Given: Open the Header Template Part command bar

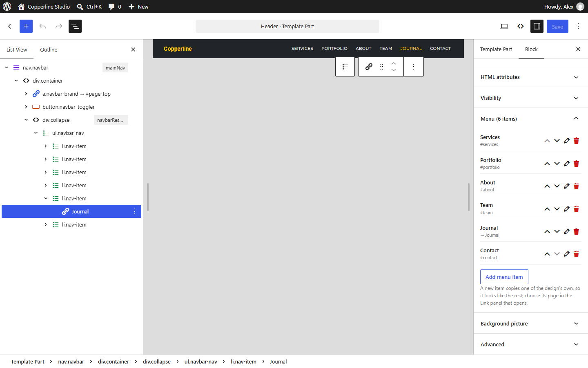Looking at the screenshot, I should (x=287, y=26).
